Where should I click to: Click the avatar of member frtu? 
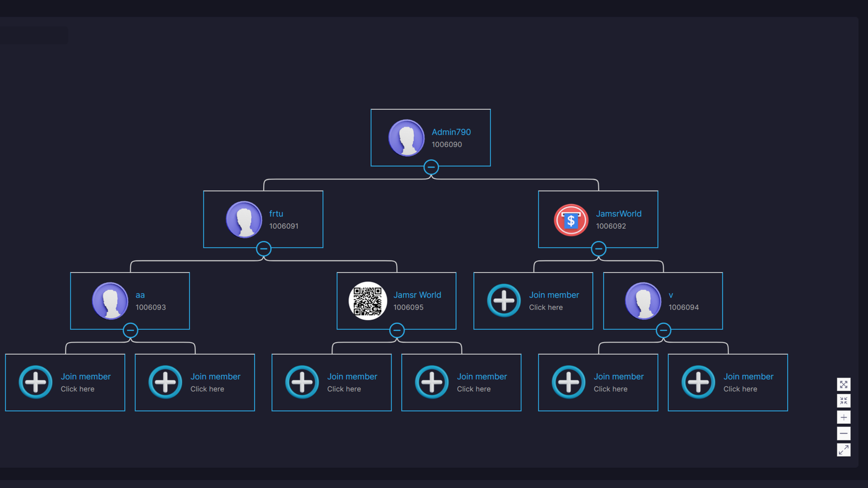pyautogui.click(x=244, y=220)
